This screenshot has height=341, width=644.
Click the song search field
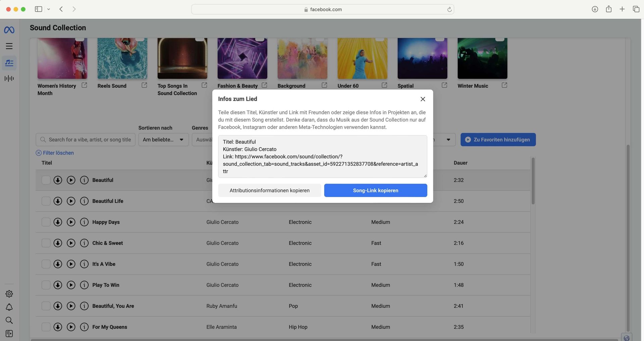point(86,139)
